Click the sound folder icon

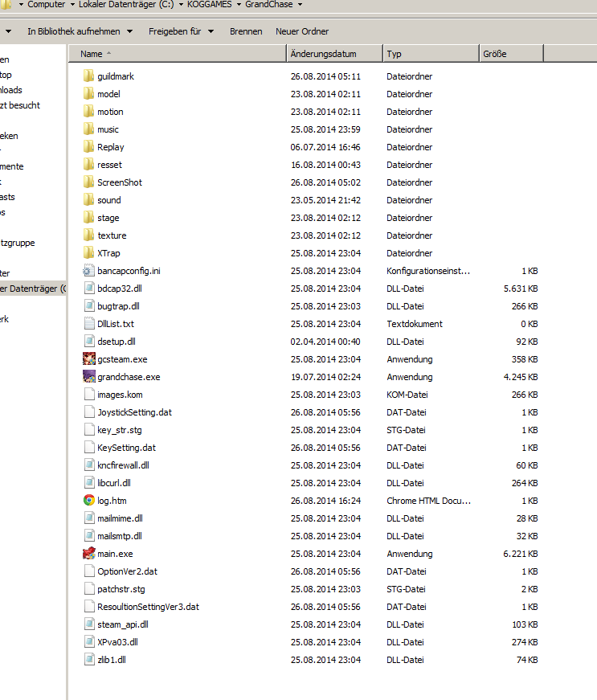click(x=89, y=200)
